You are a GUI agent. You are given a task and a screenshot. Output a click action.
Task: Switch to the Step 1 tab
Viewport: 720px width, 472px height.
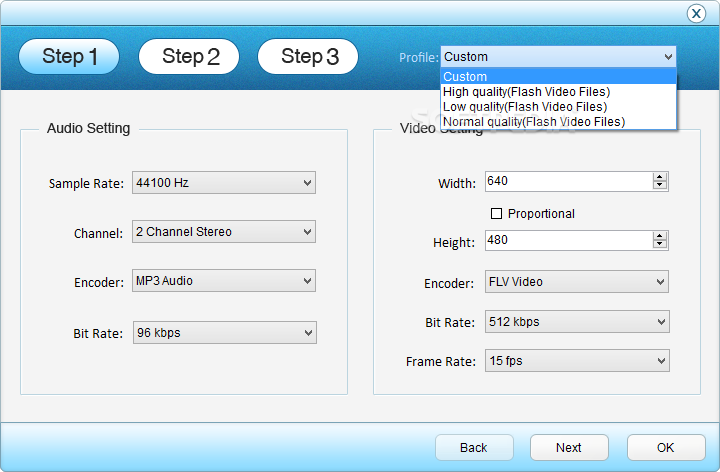pos(69,57)
